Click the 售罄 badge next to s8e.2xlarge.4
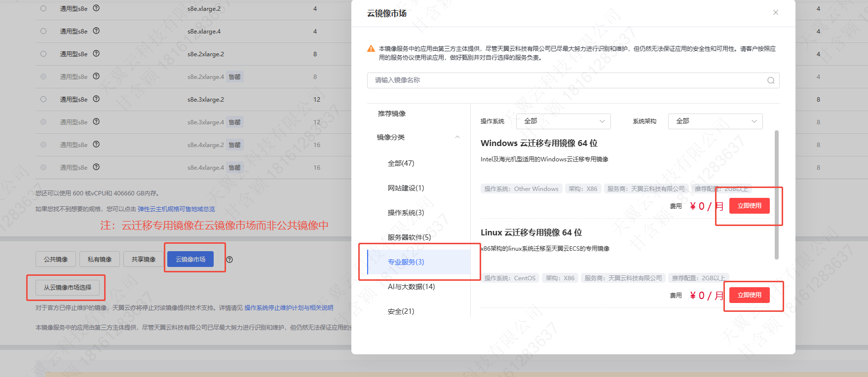The image size is (868, 377). [235, 76]
